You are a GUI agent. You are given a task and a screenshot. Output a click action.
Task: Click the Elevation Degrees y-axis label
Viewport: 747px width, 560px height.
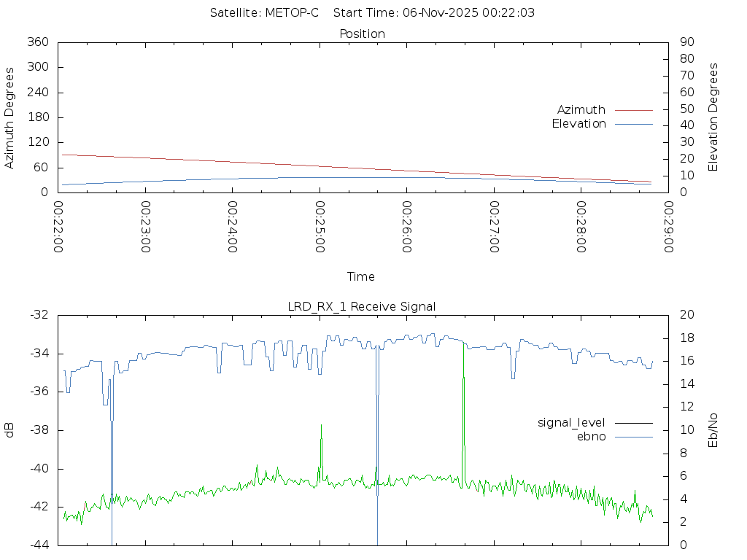click(713, 117)
